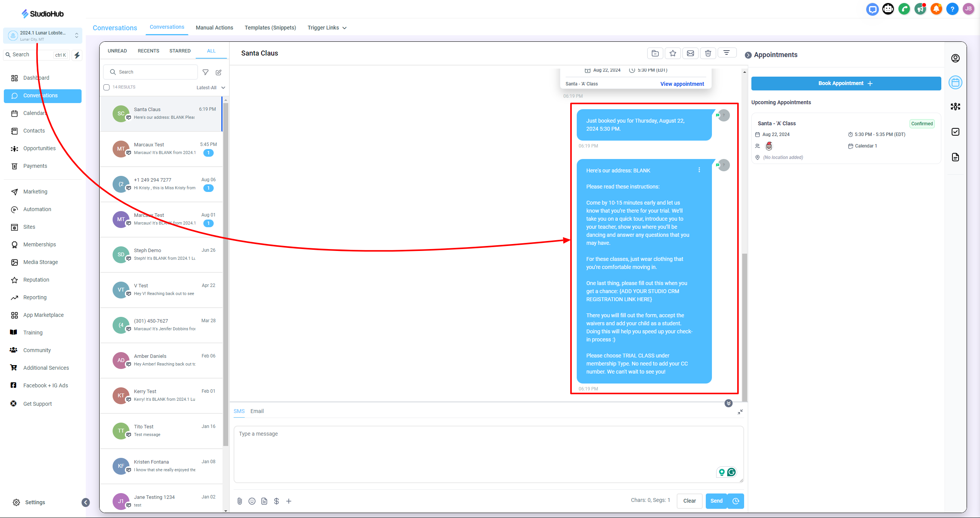The image size is (980, 518).
Task: Collapse the Appointments panel arrow
Action: click(748, 55)
